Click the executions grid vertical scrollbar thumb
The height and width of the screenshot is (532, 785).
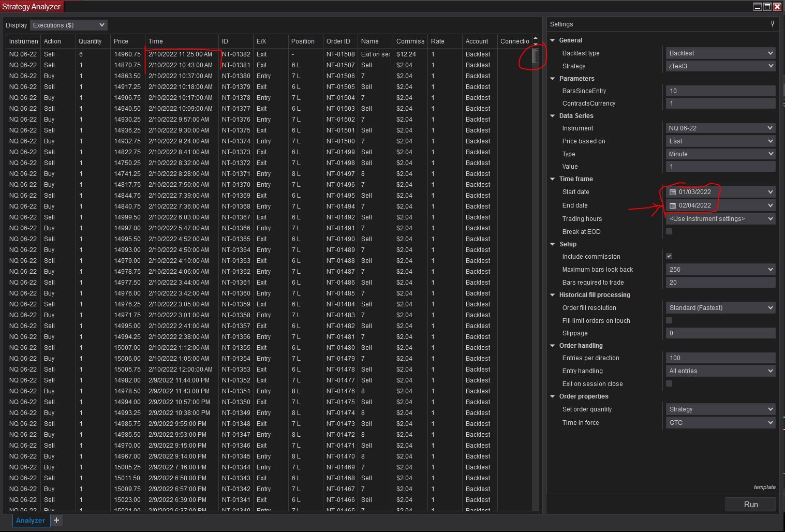tap(535, 56)
